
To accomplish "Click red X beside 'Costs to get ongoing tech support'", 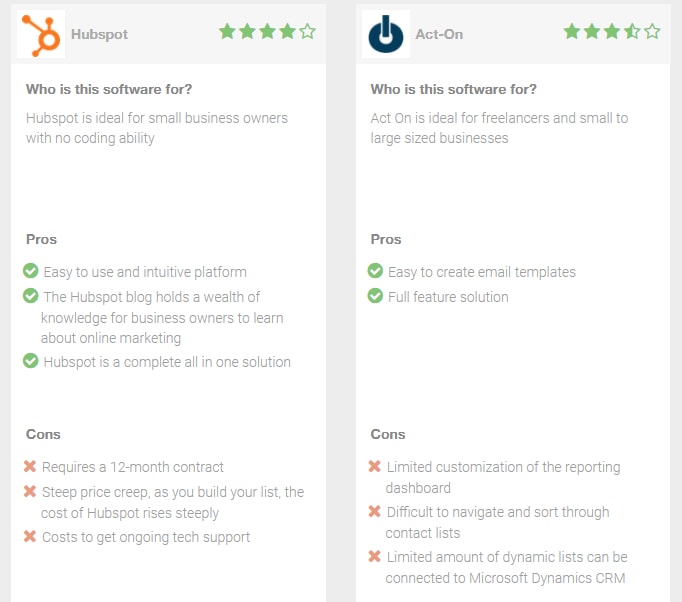I will (x=30, y=536).
